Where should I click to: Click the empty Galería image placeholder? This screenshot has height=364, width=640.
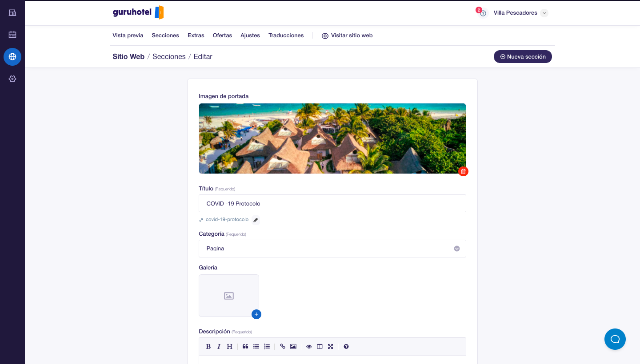click(x=229, y=296)
